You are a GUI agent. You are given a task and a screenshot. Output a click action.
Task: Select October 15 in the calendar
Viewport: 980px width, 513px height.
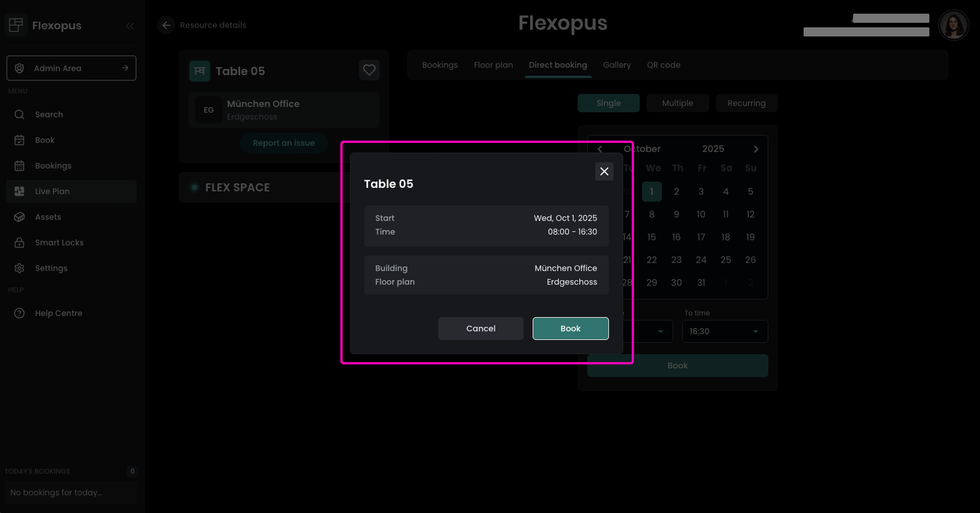(652, 237)
